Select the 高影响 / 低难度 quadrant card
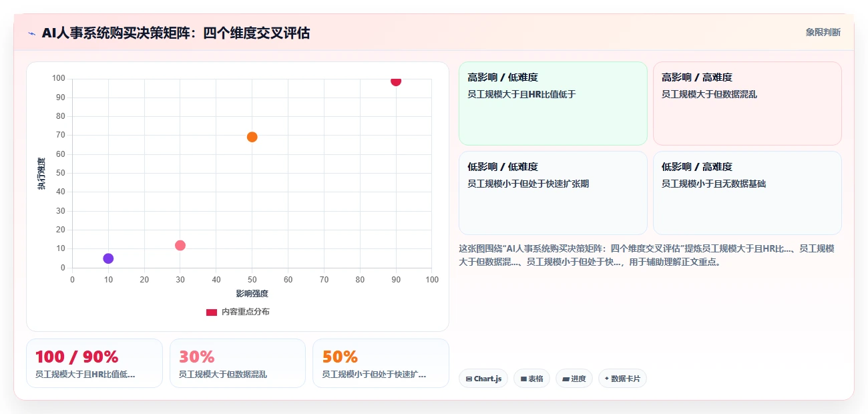This screenshot has height=414, width=868. tap(553, 103)
